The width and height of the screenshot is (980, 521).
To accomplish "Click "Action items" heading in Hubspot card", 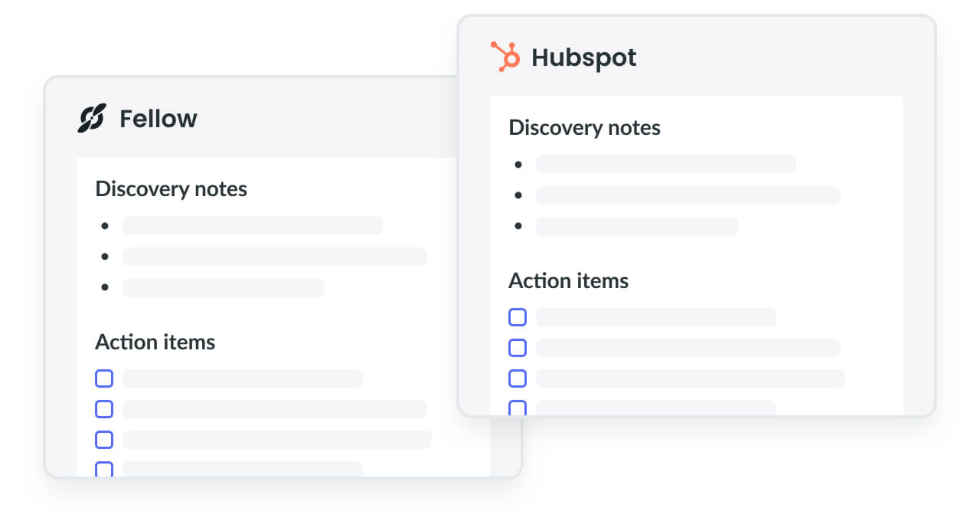I will [x=568, y=280].
